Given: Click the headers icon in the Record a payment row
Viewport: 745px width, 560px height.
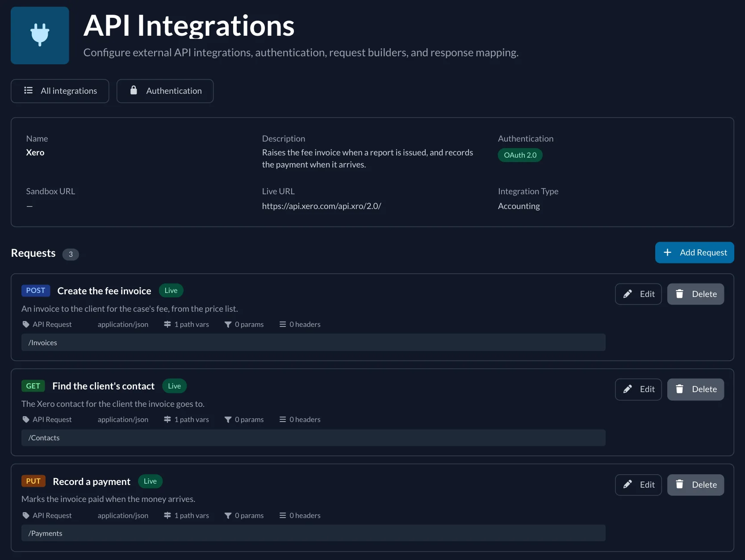Looking at the screenshot, I should [283, 516].
